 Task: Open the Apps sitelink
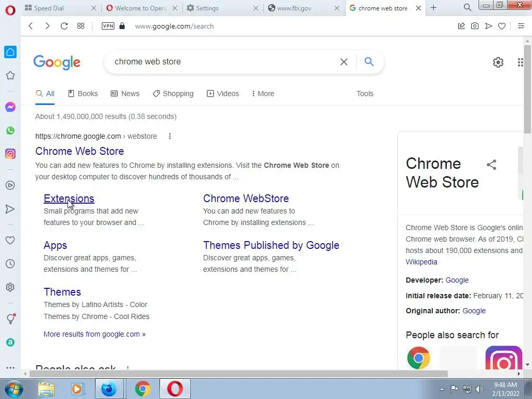55,245
